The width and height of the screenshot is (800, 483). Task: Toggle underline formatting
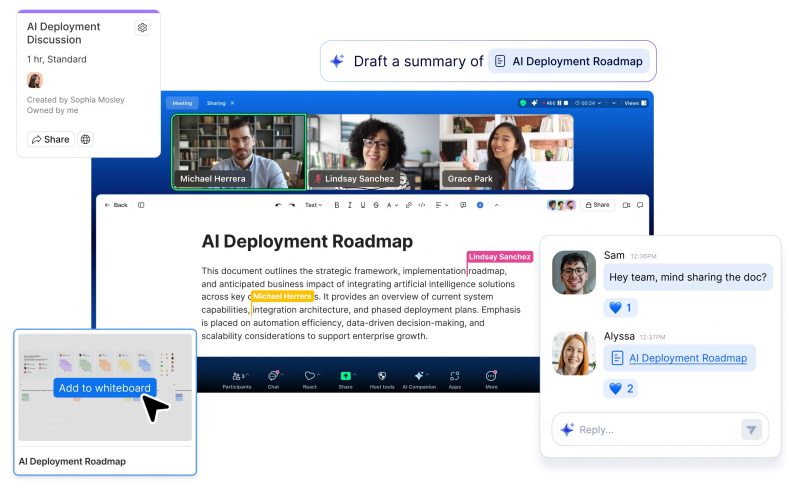click(x=363, y=205)
